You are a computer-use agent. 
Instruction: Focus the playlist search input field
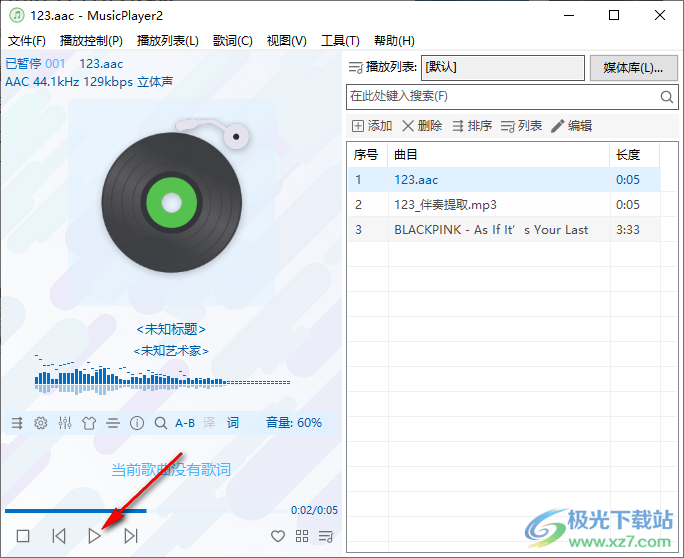click(503, 96)
